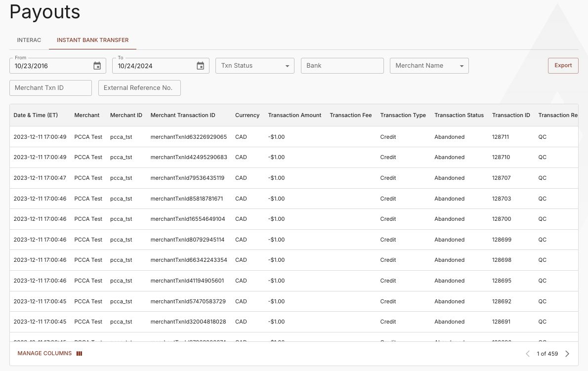Click the column divider icon next to MANAGE COLUMNS
This screenshot has height=371, width=588.
79,353
